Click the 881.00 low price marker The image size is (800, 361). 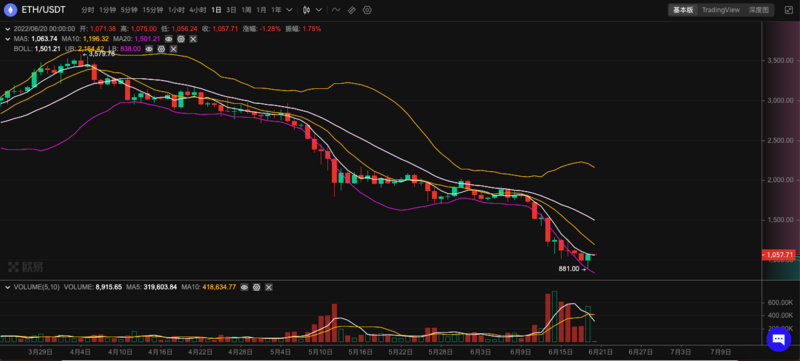[572, 269]
